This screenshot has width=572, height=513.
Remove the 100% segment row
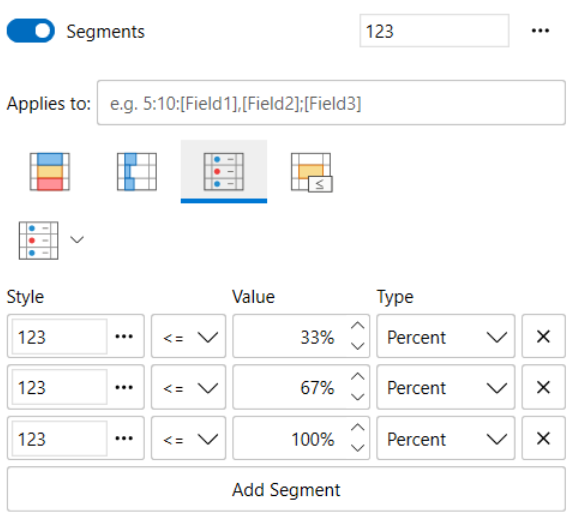click(544, 438)
